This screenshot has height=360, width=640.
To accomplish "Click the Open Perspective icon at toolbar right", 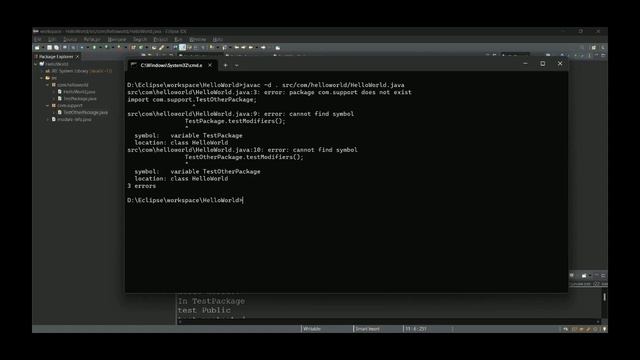I will point(594,48).
